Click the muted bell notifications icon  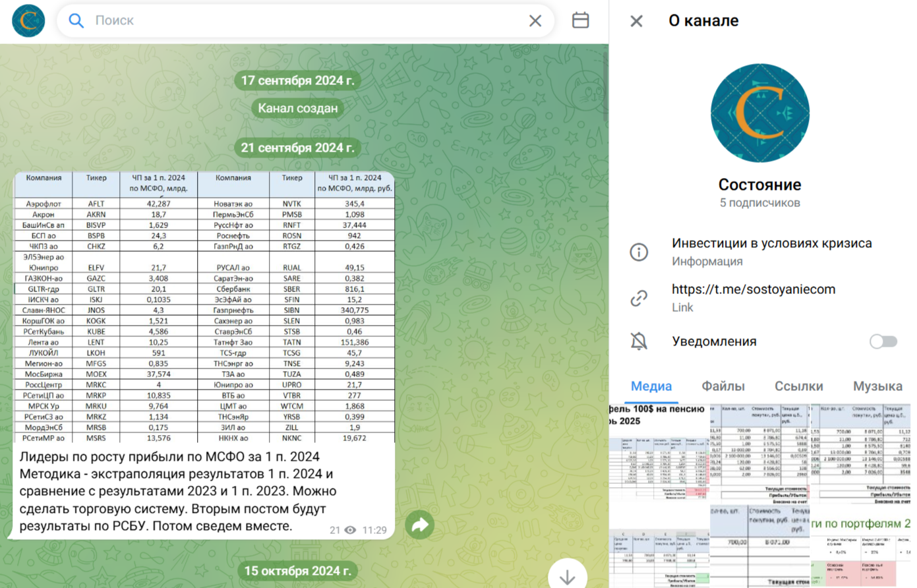[x=638, y=341]
